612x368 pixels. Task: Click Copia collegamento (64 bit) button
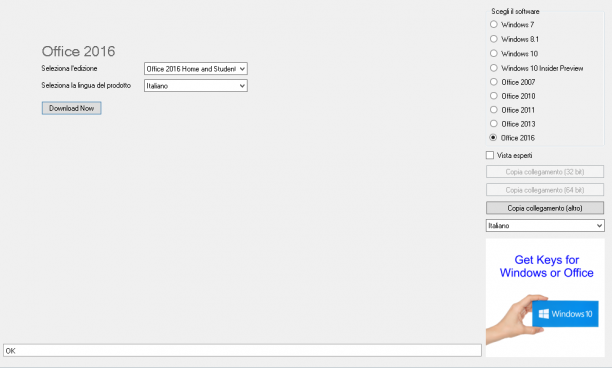(545, 190)
